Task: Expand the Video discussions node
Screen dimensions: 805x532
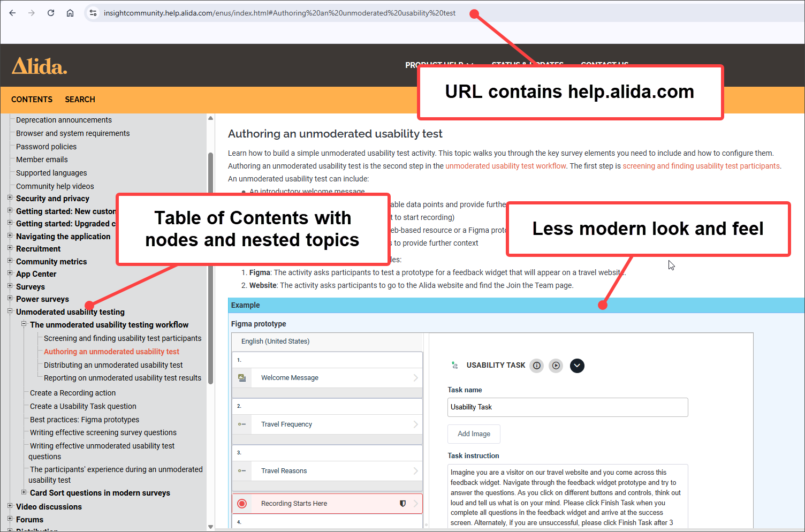Action: (x=10, y=506)
